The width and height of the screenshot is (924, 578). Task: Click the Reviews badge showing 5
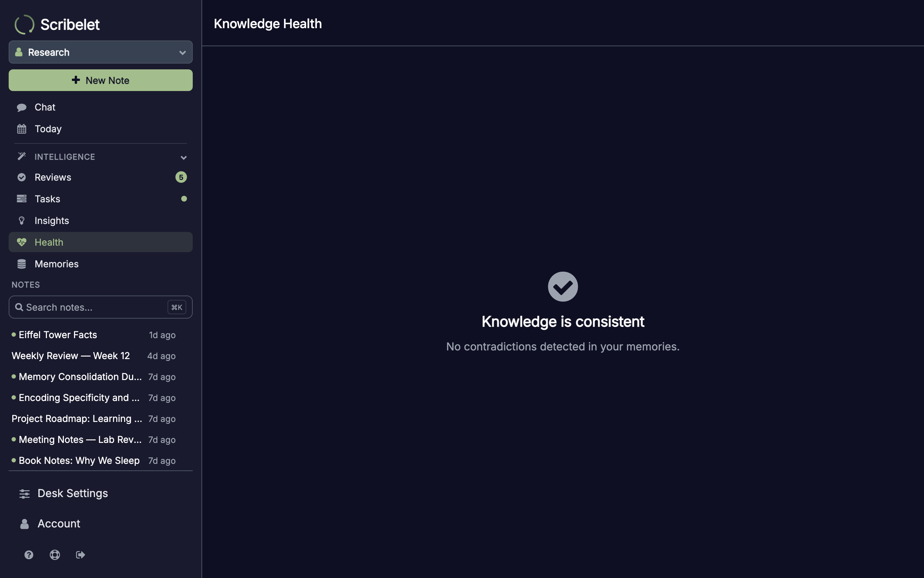click(x=181, y=177)
